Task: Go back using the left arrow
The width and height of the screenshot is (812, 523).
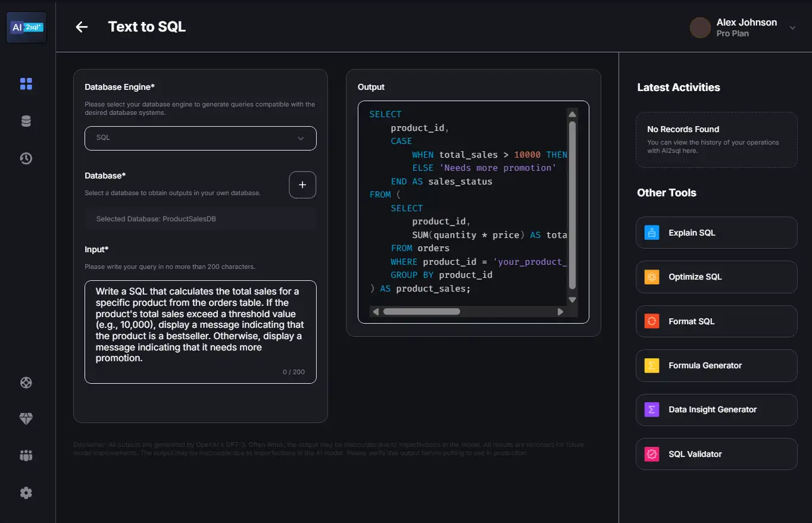Action: pos(82,27)
